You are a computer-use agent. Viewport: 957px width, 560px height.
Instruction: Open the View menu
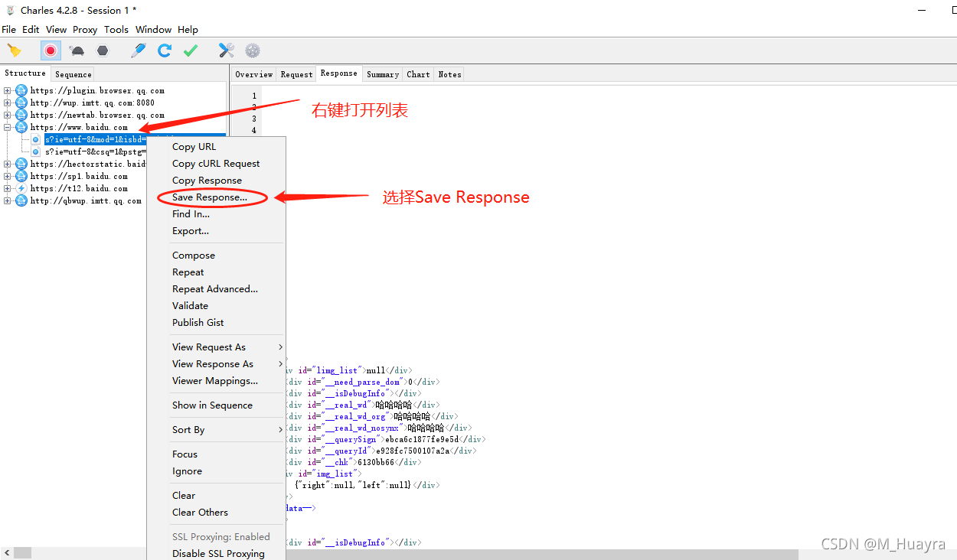[x=56, y=30]
